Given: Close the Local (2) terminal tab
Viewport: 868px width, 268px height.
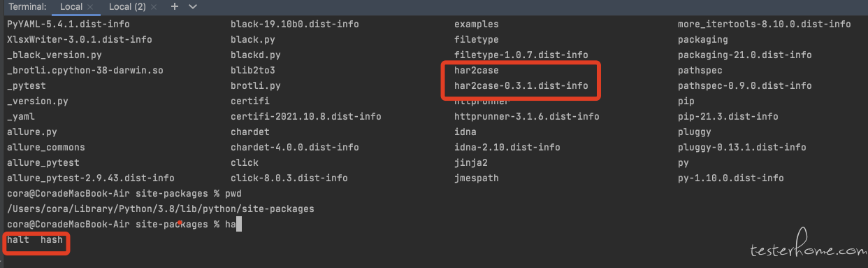Looking at the screenshot, I should point(157,6).
